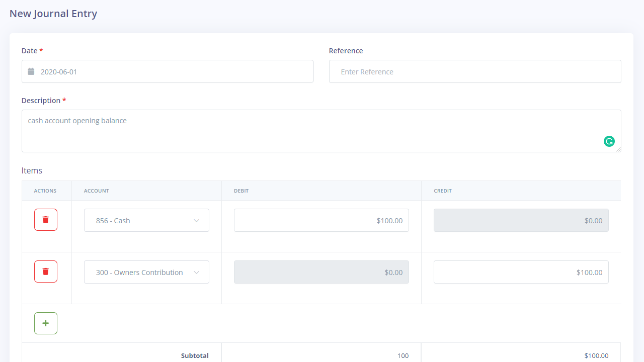The width and height of the screenshot is (644, 362).
Task: Add a new item row with plus button
Action: [46, 323]
